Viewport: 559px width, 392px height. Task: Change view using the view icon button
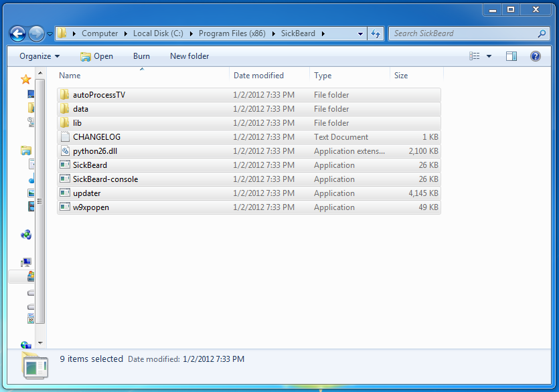tap(474, 56)
